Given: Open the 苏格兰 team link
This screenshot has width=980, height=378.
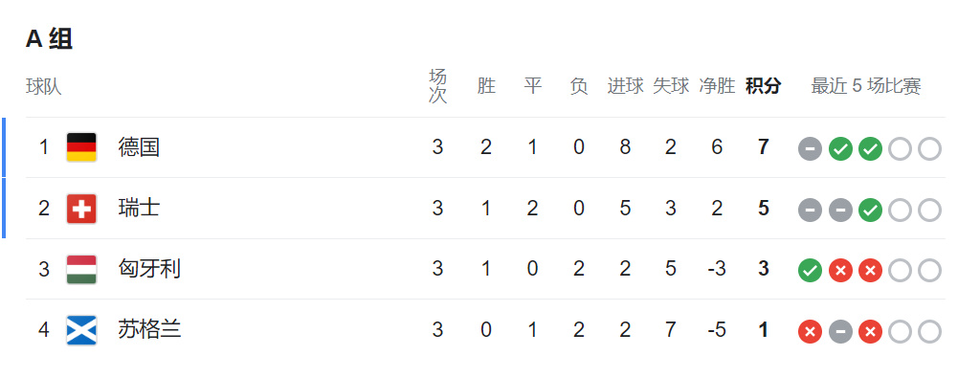Looking at the screenshot, I should [x=149, y=329].
